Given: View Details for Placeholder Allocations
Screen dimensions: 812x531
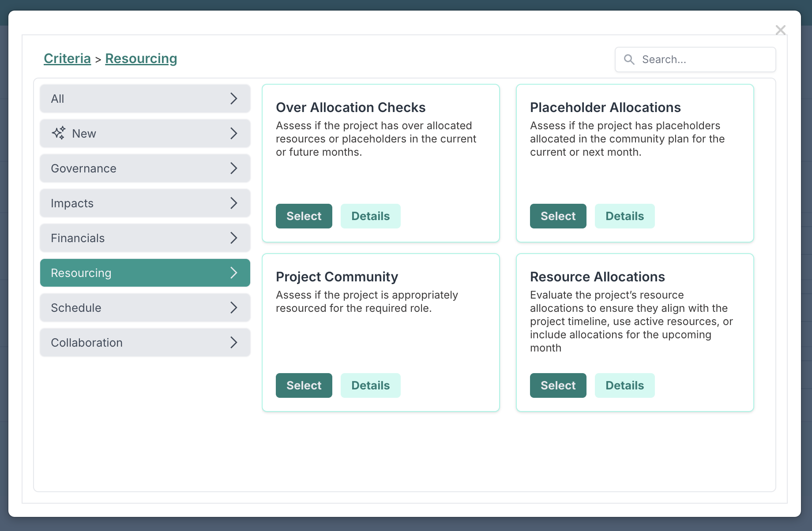Looking at the screenshot, I should pos(625,216).
